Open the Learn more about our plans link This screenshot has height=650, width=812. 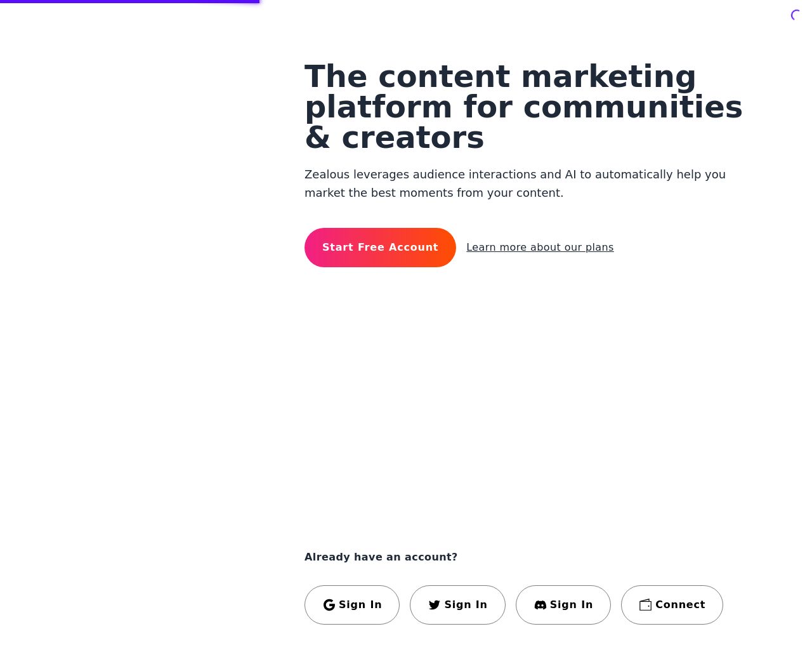coord(540,248)
